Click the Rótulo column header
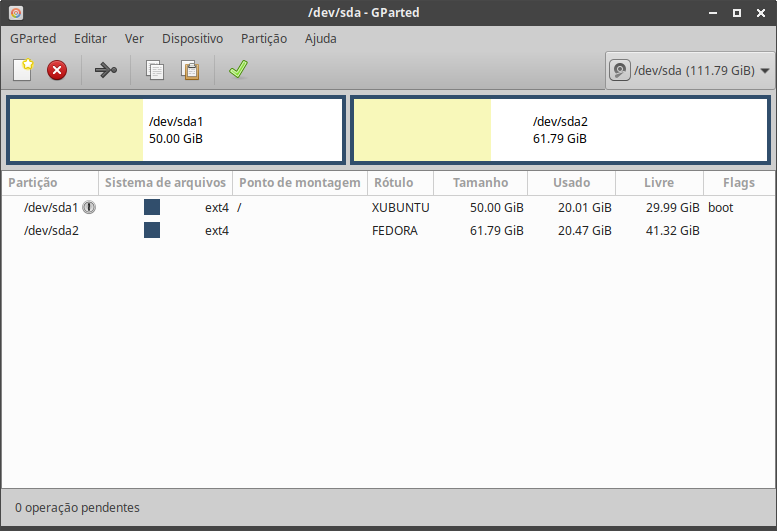This screenshot has width=777, height=531. (x=400, y=183)
